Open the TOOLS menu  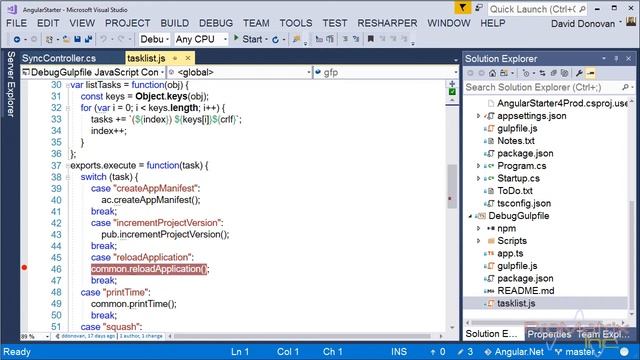coord(296,23)
